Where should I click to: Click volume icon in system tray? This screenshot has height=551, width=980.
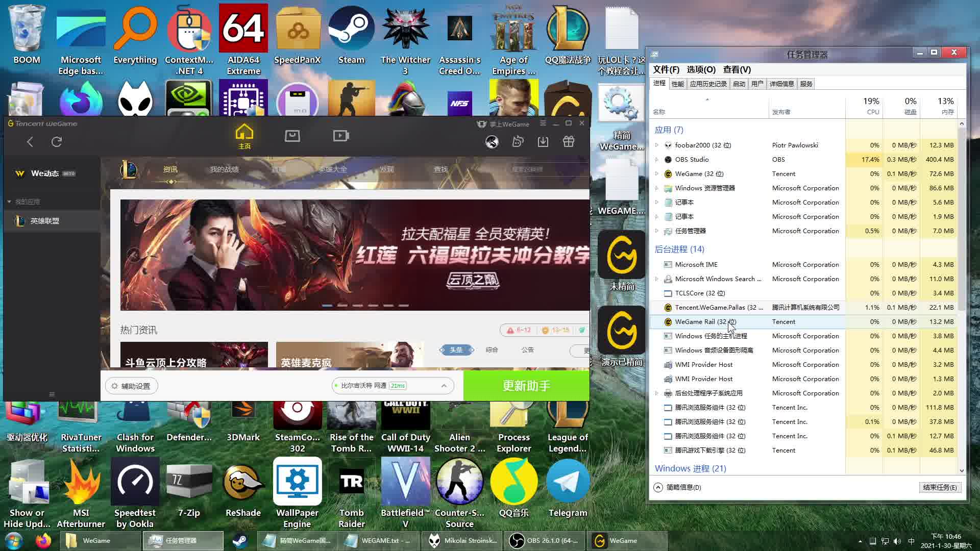(897, 541)
